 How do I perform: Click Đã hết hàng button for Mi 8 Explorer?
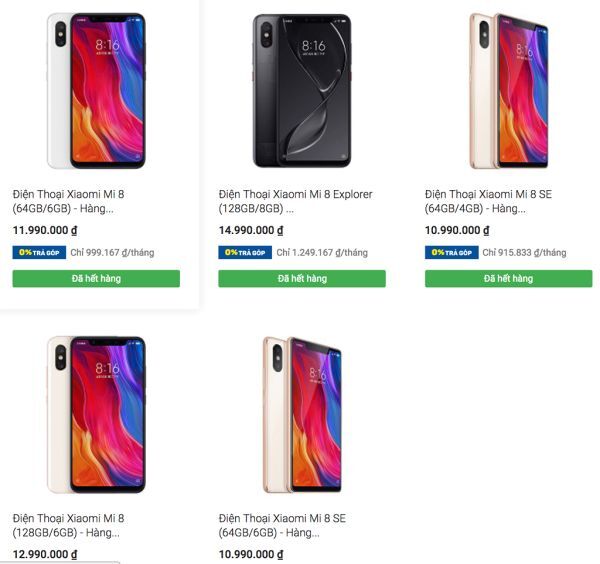click(x=302, y=279)
